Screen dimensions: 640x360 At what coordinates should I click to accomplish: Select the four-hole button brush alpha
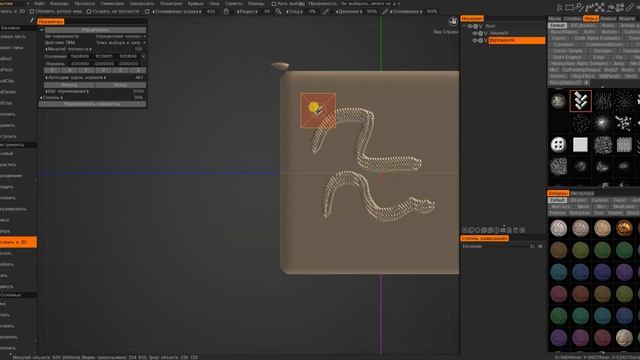(x=558, y=144)
